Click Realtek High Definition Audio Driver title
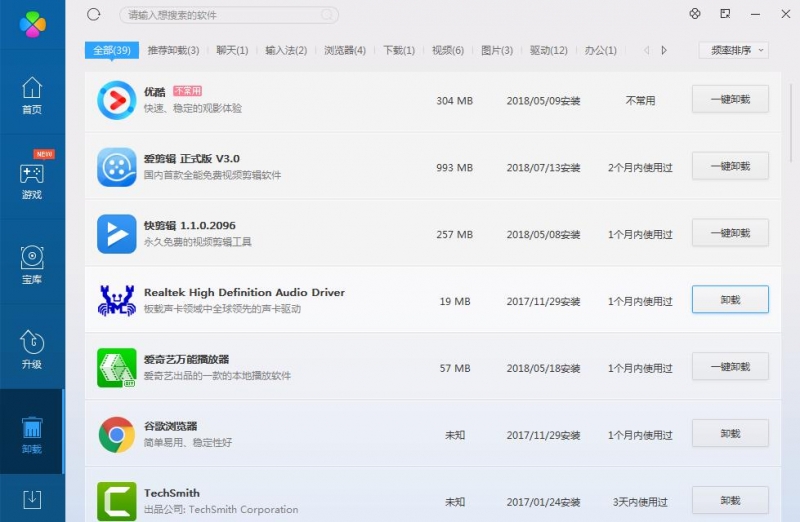 [x=244, y=292]
